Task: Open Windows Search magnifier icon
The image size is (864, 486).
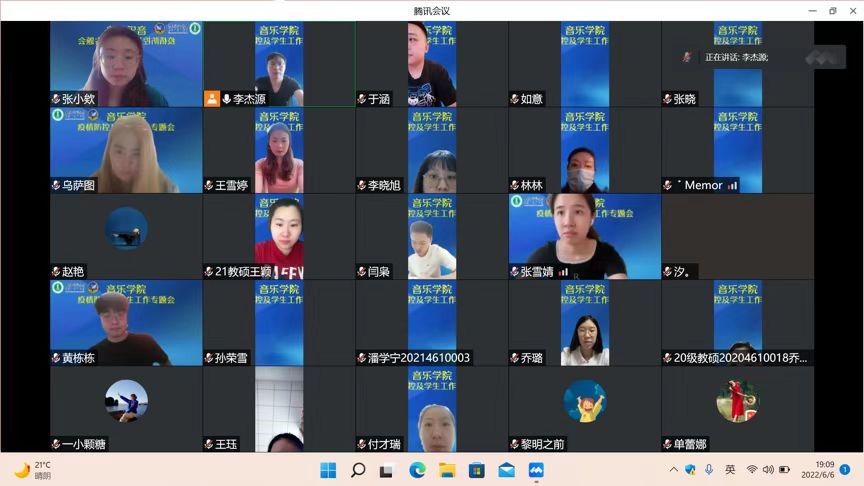Action: [358, 470]
